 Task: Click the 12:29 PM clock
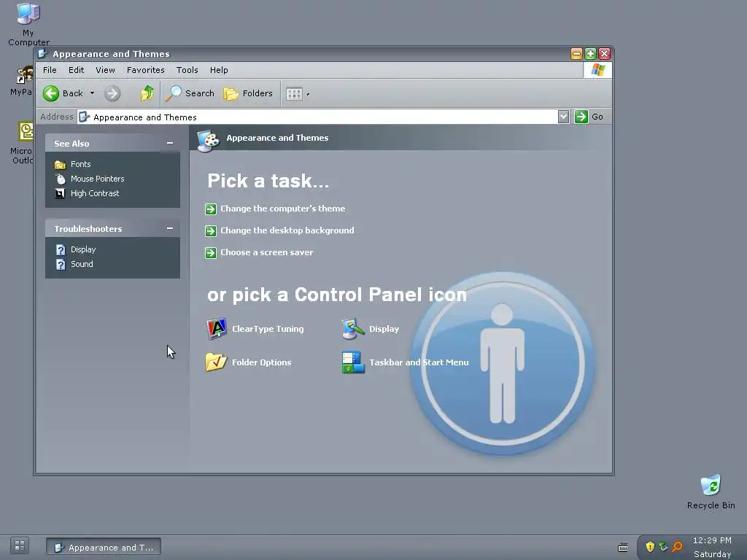(x=712, y=540)
